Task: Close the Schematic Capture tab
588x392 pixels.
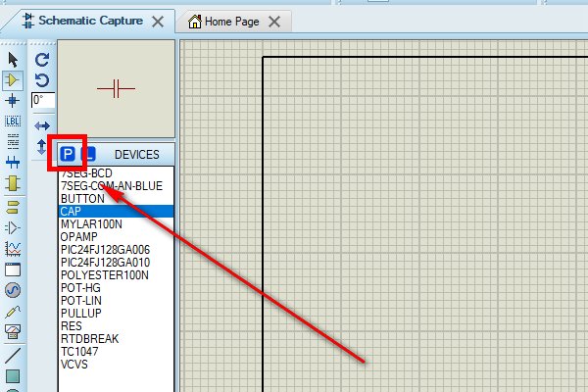Action: [x=158, y=22]
